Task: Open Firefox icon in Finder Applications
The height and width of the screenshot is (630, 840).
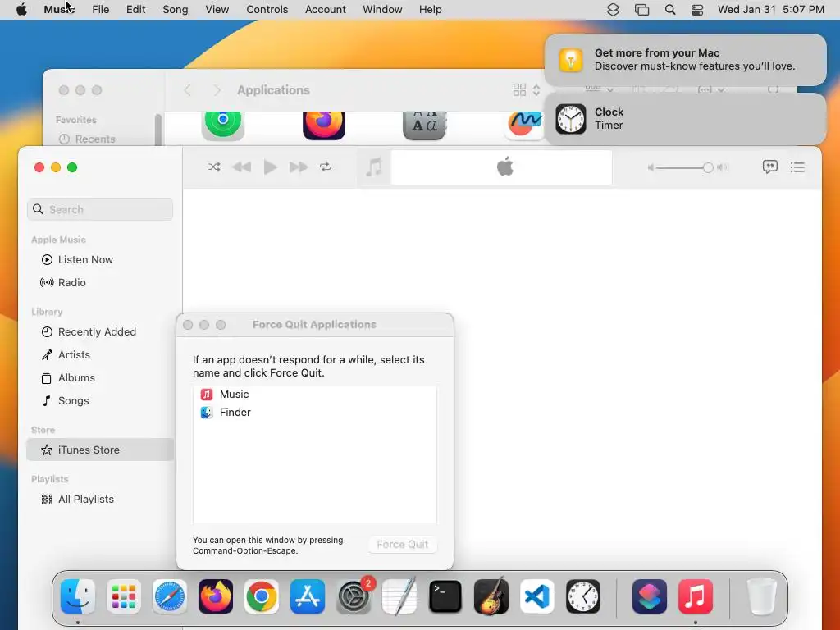Action: (323, 125)
